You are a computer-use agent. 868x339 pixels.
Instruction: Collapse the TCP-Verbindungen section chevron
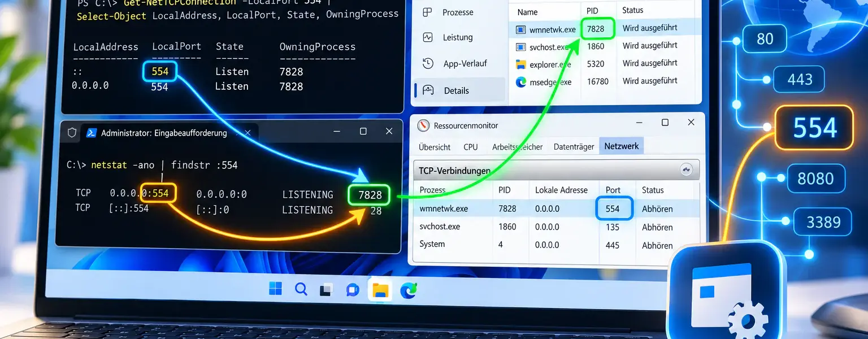(x=687, y=169)
